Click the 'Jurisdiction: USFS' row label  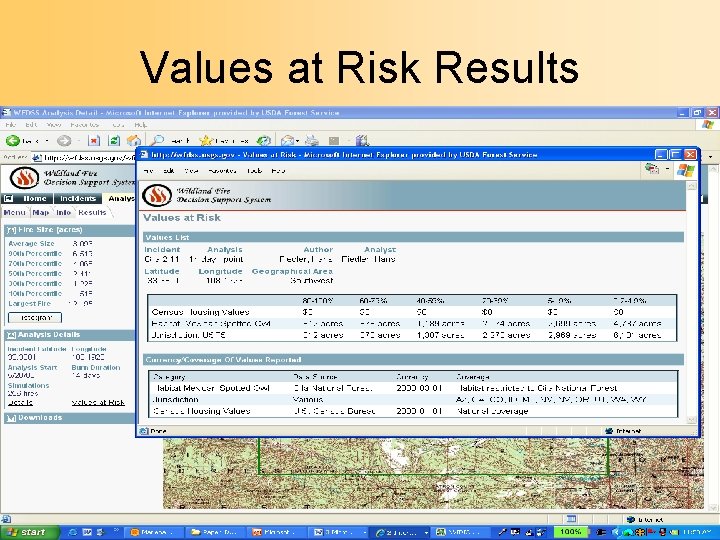click(x=188, y=335)
